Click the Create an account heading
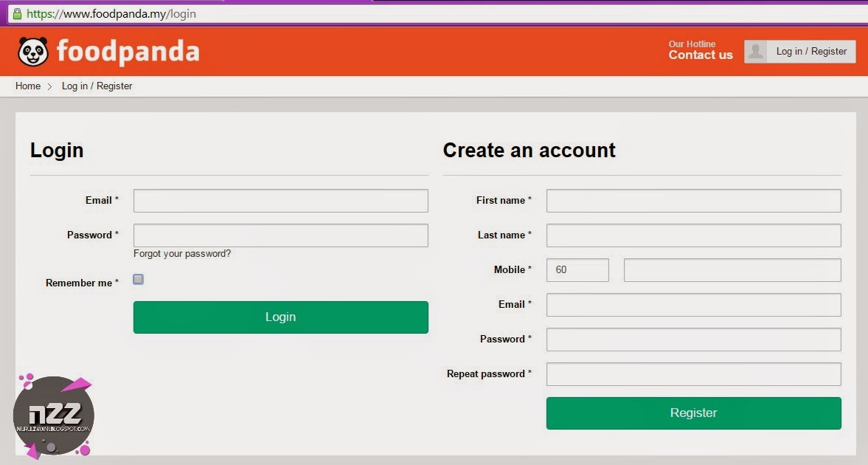This screenshot has width=868, height=465. point(530,150)
